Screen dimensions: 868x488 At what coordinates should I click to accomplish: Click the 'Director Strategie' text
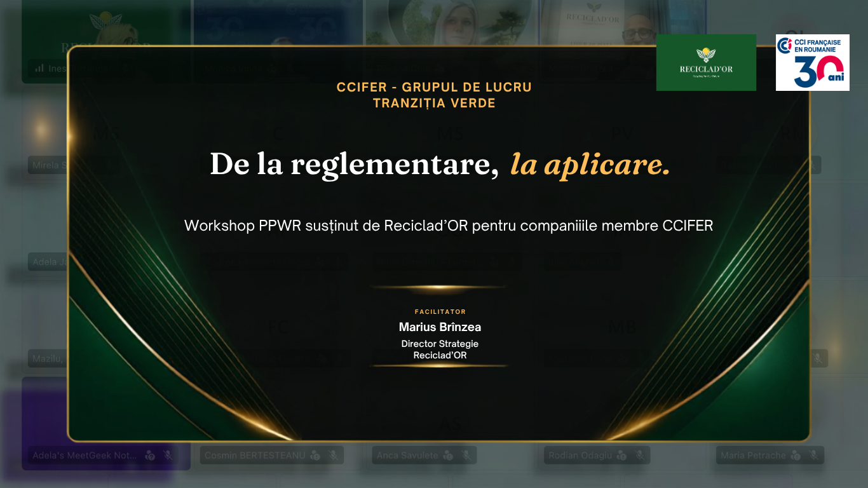click(x=440, y=344)
